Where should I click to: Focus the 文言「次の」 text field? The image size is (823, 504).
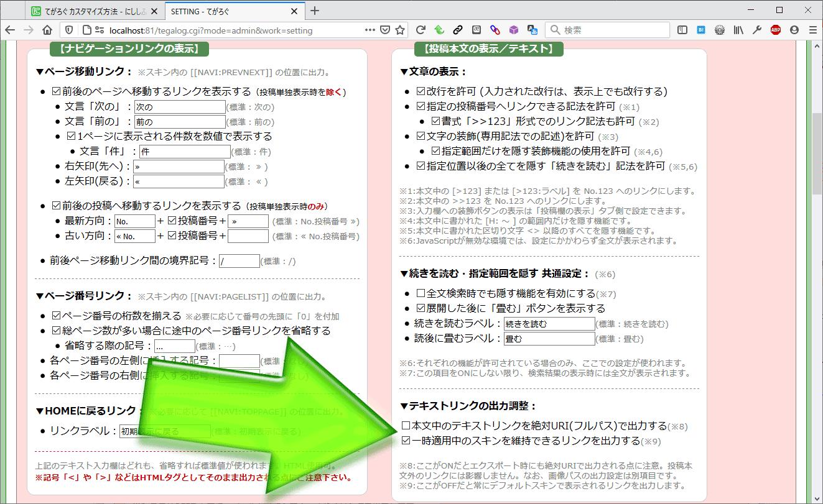pyautogui.click(x=180, y=106)
